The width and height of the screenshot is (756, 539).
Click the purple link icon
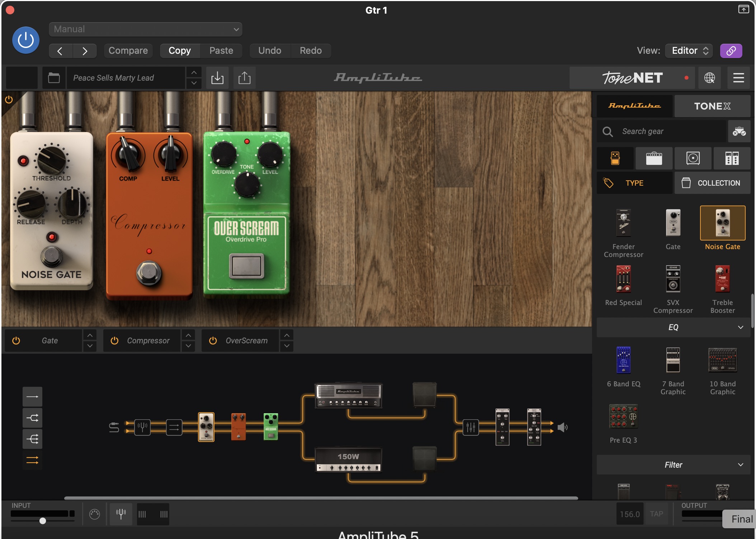pyautogui.click(x=731, y=51)
